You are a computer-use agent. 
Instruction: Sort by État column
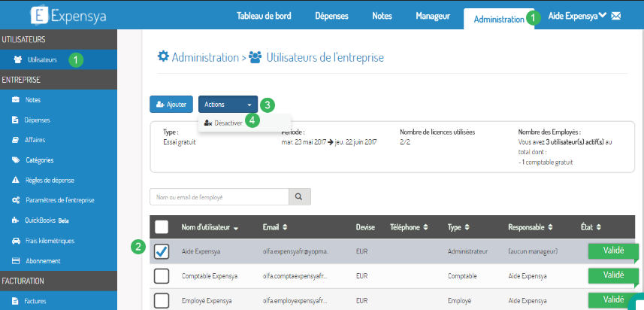[591, 227]
